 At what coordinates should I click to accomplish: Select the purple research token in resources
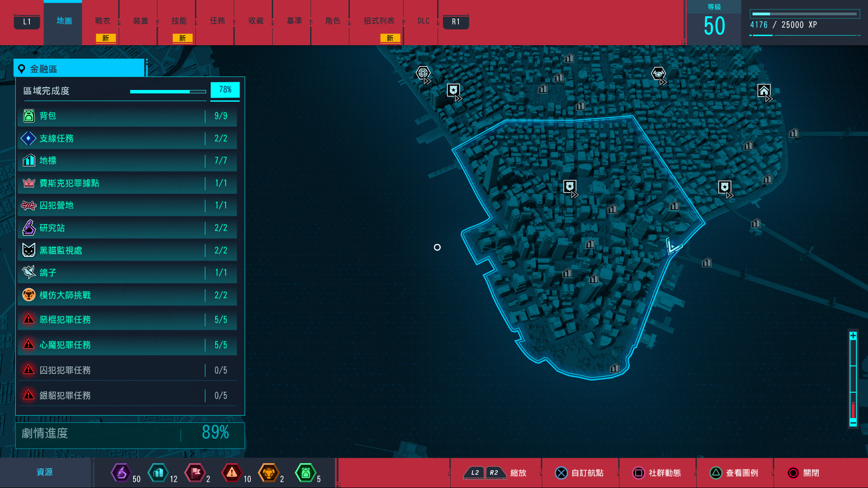[121, 473]
